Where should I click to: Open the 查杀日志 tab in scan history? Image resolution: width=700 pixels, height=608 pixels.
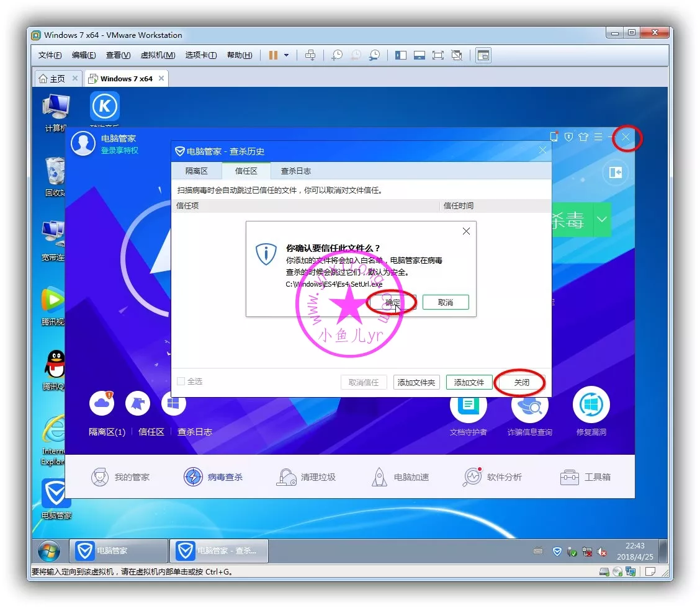[x=295, y=171]
